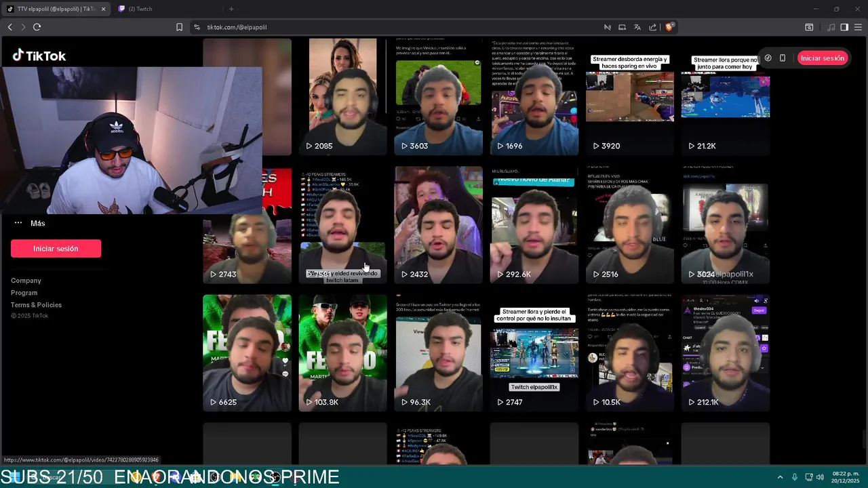Click the TikTok app icon next to Iniciar sesión
Image resolution: width=868 pixels, height=488 pixels.
click(768, 58)
